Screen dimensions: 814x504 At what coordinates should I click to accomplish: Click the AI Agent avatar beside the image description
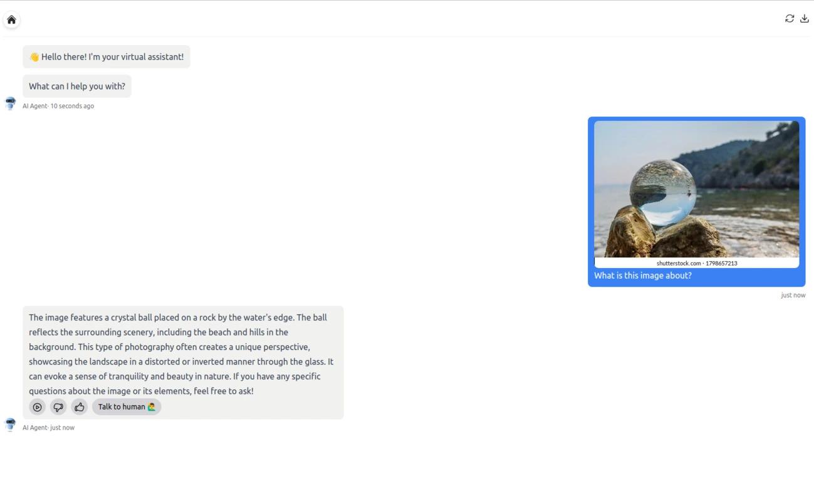pos(10,424)
